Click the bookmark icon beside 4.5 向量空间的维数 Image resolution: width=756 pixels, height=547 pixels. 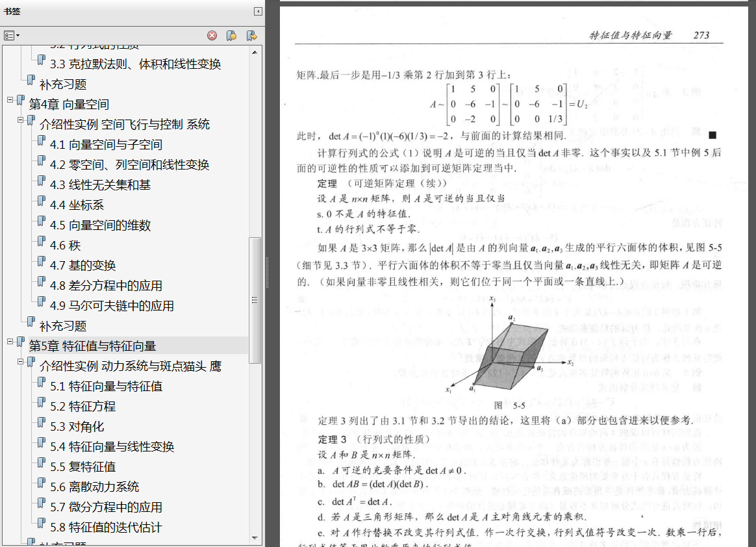(x=42, y=221)
